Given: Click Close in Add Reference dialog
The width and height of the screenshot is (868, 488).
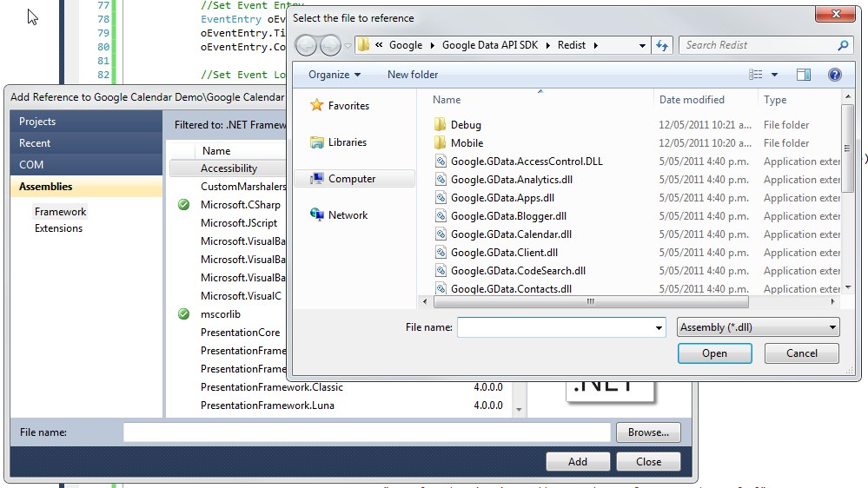Looking at the screenshot, I should pyautogui.click(x=648, y=461).
